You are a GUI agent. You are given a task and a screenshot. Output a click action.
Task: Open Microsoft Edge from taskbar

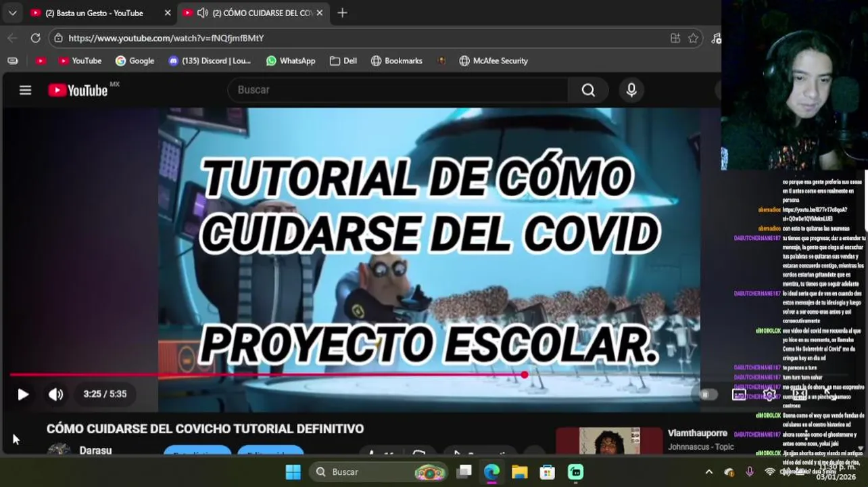[491, 471]
